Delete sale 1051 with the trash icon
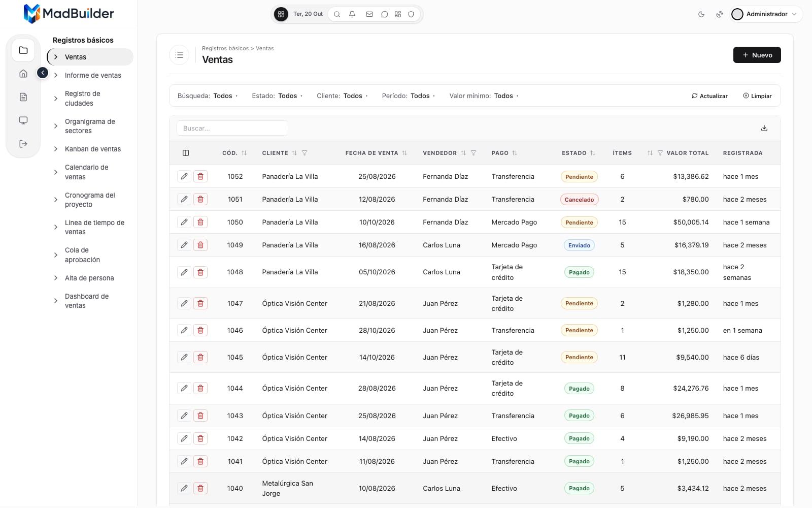This screenshot has width=812, height=508. tap(200, 199)
